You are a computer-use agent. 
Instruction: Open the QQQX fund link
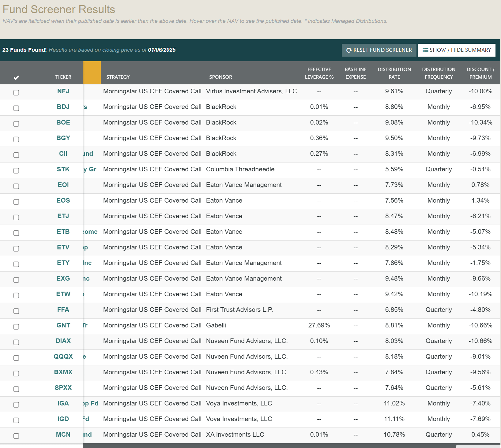click(64, 357)
